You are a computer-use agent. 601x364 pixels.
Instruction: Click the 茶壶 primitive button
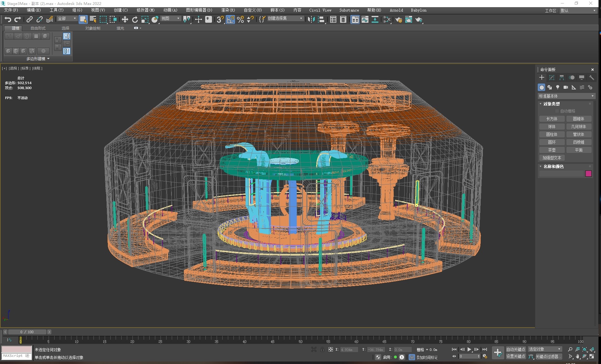[552, 150]
